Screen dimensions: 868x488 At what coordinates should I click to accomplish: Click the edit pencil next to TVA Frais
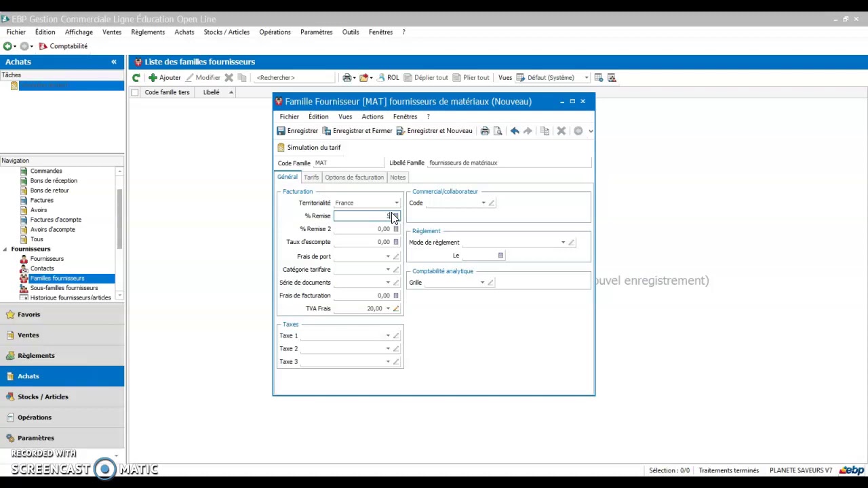[x=396, y=308]
